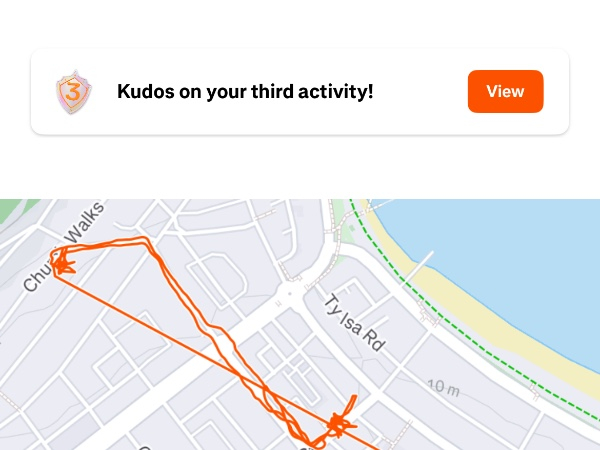This screenshot has width=600, height=450.
Task: Click the number 3 kudos badge icon
Action: (74, 92)
